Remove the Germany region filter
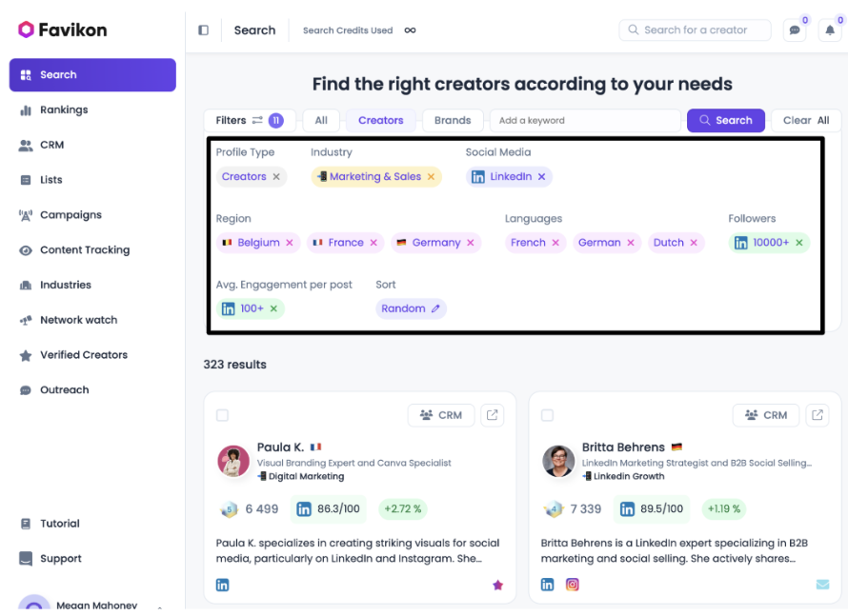 tap(471, 243)
